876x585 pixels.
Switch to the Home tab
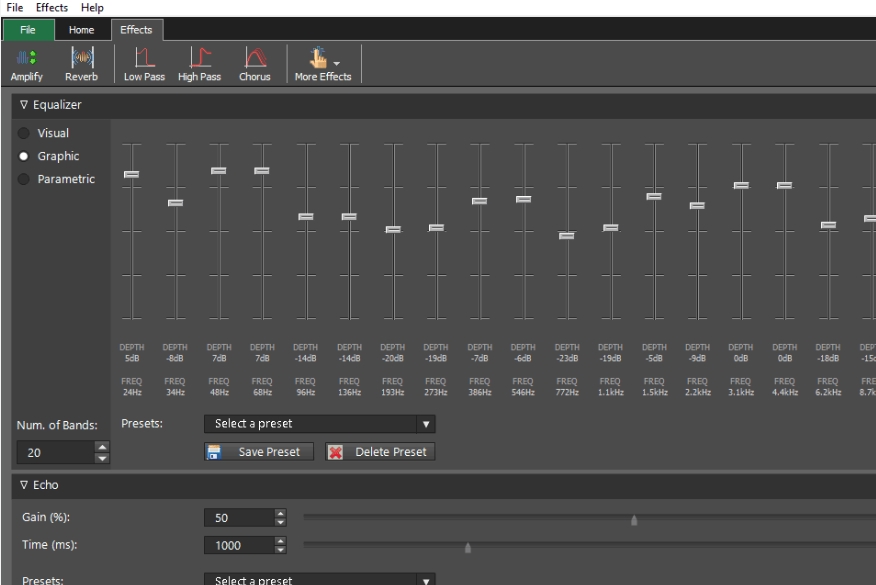[82, 30]
